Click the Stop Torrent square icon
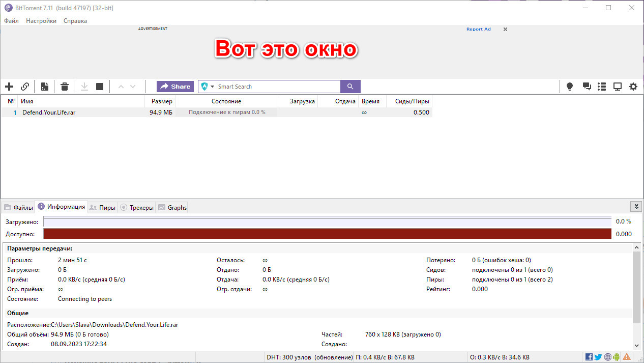The width and height of the screenshot is (644, 363). pos(100,87)
